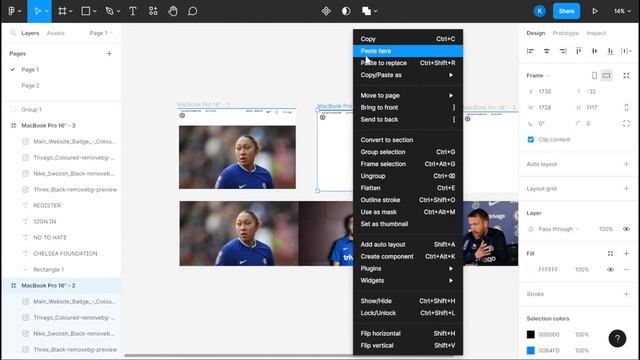
Task: Choose Paste here in context menu
Action: 407,51
